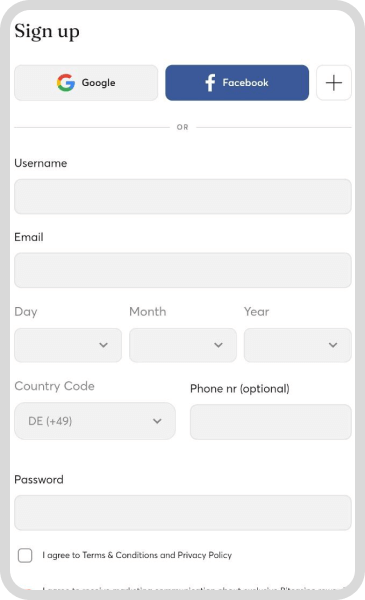Screen dimensions: 365x600
Task: Sign up with the Facebook button
Action: click(237, 83)
